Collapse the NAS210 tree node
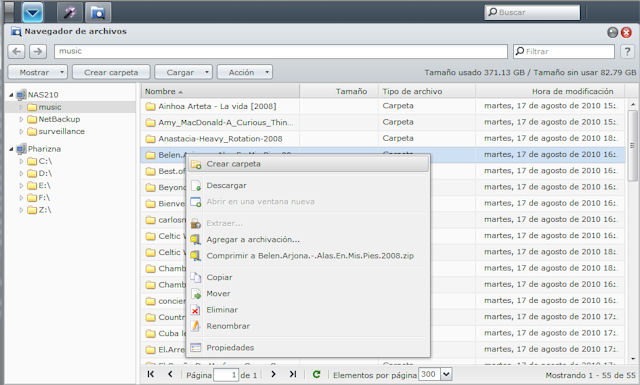 pyautogui.click(x=11, y=95)
